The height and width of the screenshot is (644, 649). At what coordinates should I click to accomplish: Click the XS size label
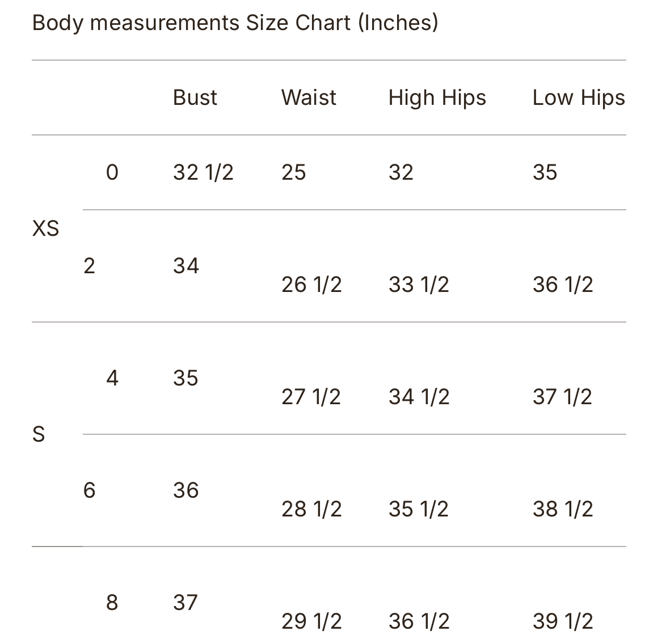(x=45, y=228)
